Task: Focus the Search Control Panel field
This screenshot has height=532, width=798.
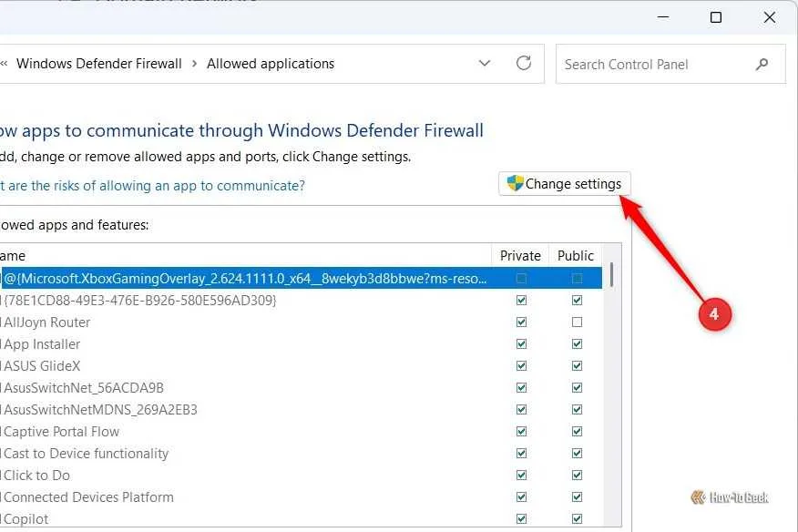Action: click(670, 64)
